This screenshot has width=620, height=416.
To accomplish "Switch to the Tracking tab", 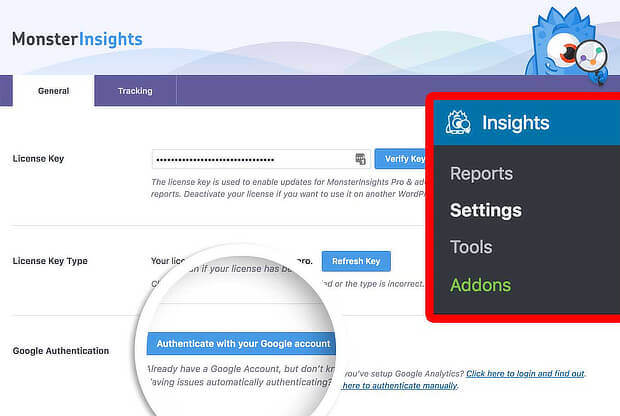I will (135, 91).
